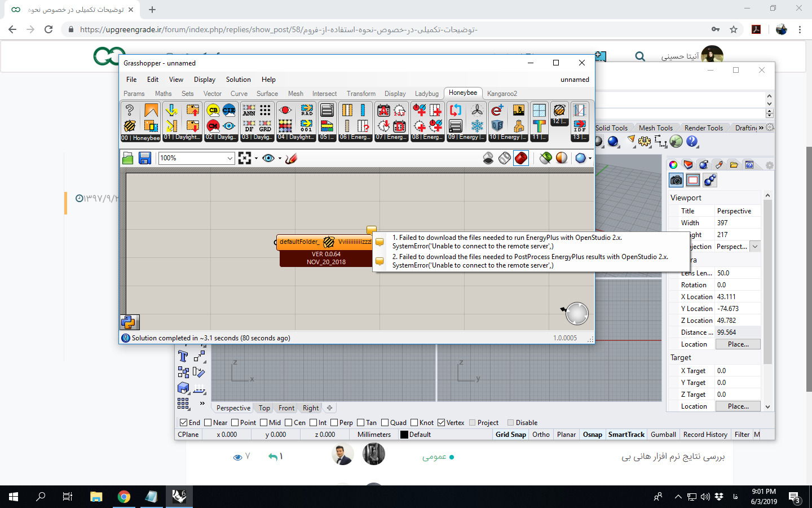Enable the Mid osnap checkbox
This screenshot has width=812, height=508.
click(x=263, y=423)
